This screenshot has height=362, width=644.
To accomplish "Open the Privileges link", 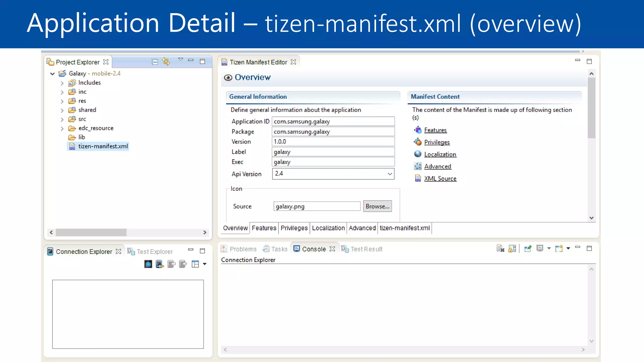I will click(x=437, y=142).
